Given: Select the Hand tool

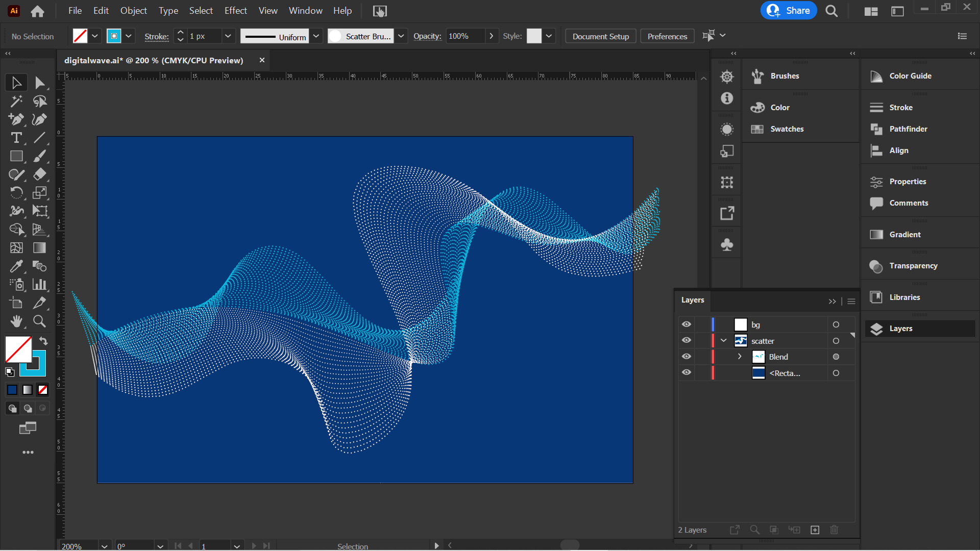Looking at the screenshot, I should pyautogui.click(x=16, y=321).
